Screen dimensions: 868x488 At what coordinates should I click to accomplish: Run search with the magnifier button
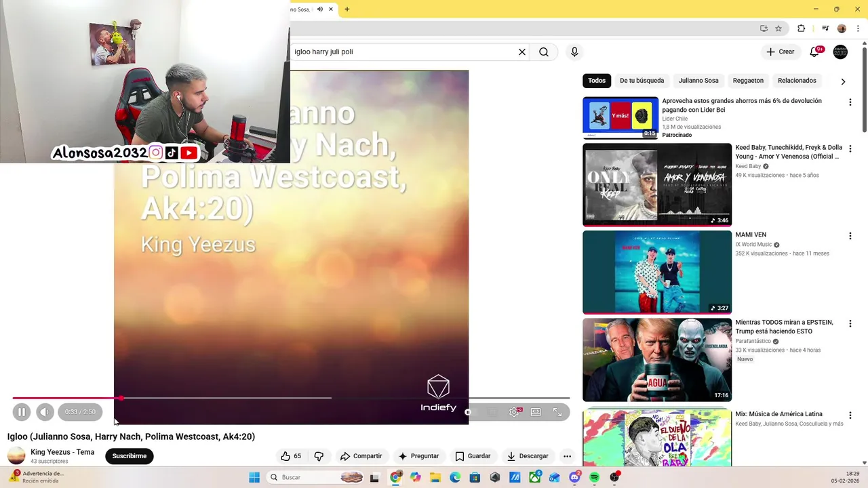click(544, 52)
